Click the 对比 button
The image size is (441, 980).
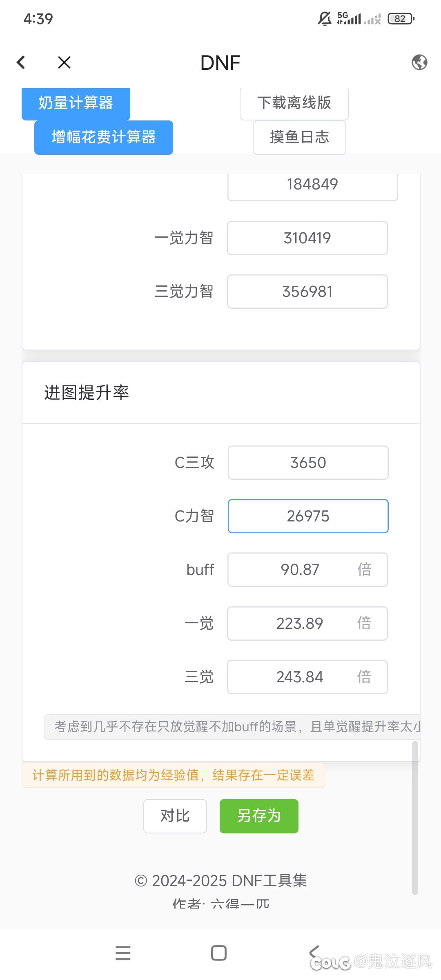[x=175, y=816]
